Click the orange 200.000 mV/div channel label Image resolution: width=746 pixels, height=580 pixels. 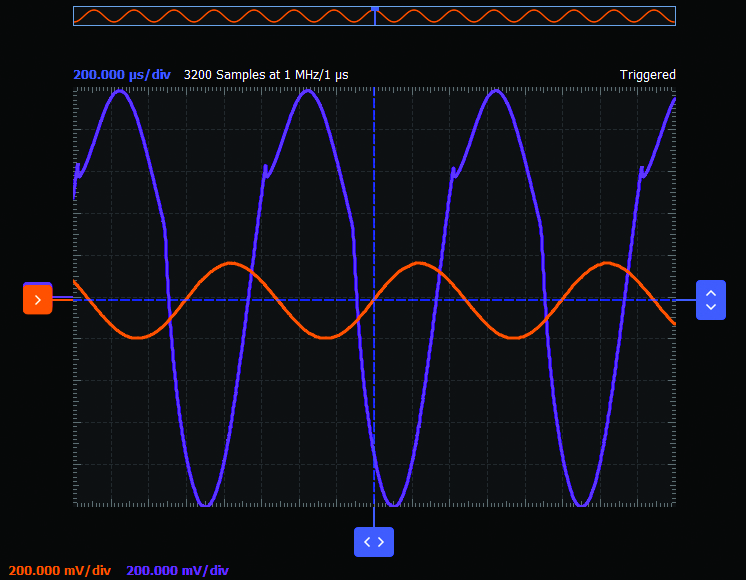click(60, 571)
